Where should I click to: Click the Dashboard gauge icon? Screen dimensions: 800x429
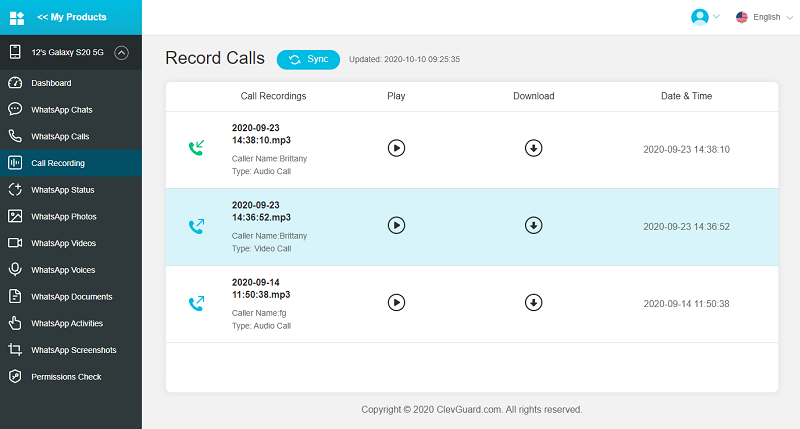tap(15, 83)
